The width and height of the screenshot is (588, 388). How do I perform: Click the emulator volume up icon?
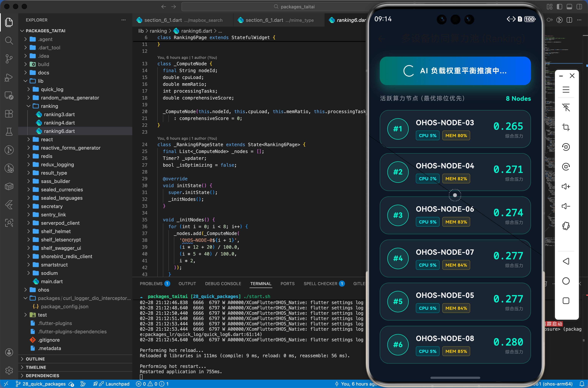566,186
